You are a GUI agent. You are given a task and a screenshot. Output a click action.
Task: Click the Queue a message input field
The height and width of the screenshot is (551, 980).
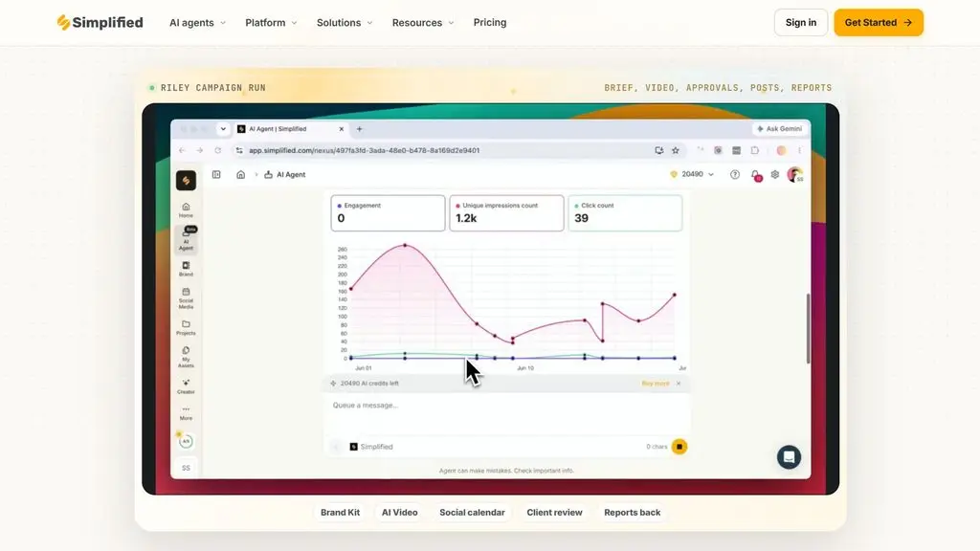click(x=507, y=415)
